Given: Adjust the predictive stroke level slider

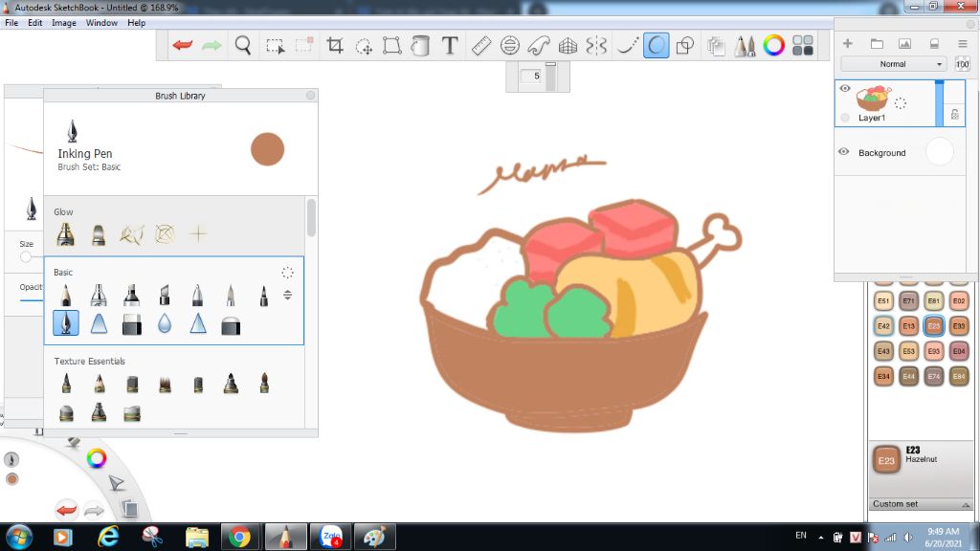Looking at the screenshot, I should click(550, 77).
